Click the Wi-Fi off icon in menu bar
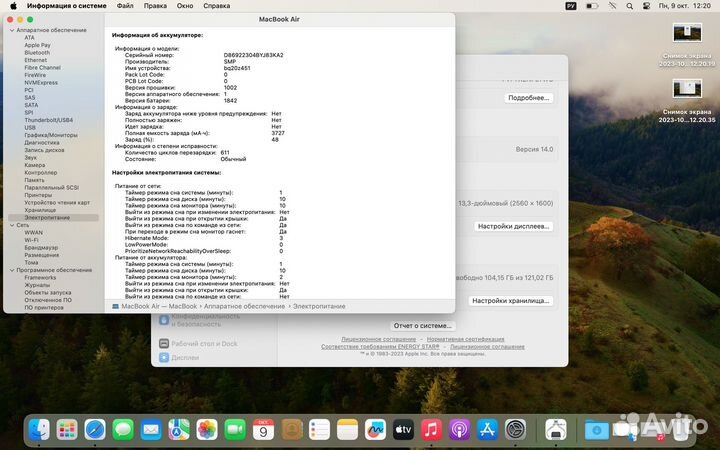This screenshot has height=450, width=720. pos(613,6)
